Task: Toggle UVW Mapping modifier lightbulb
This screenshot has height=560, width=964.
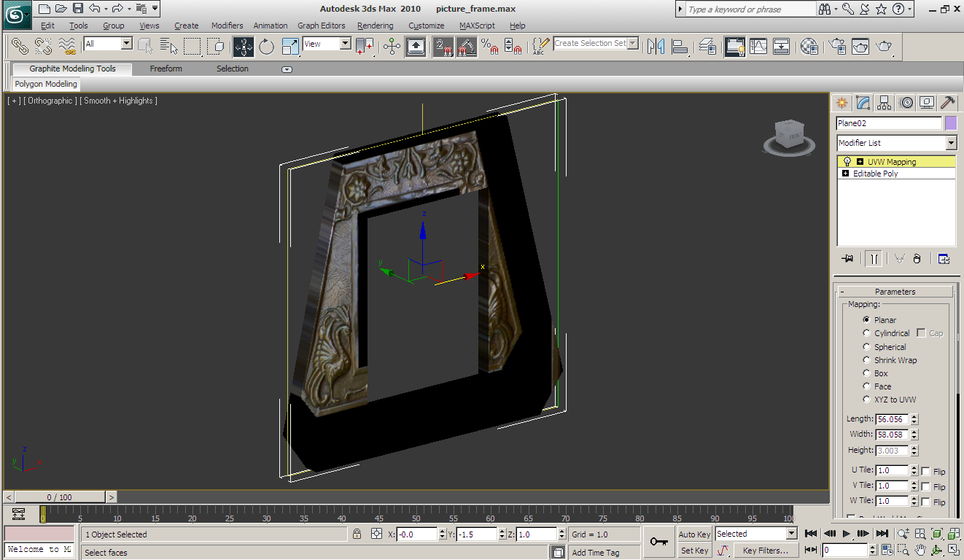Action: coord(847,162)
